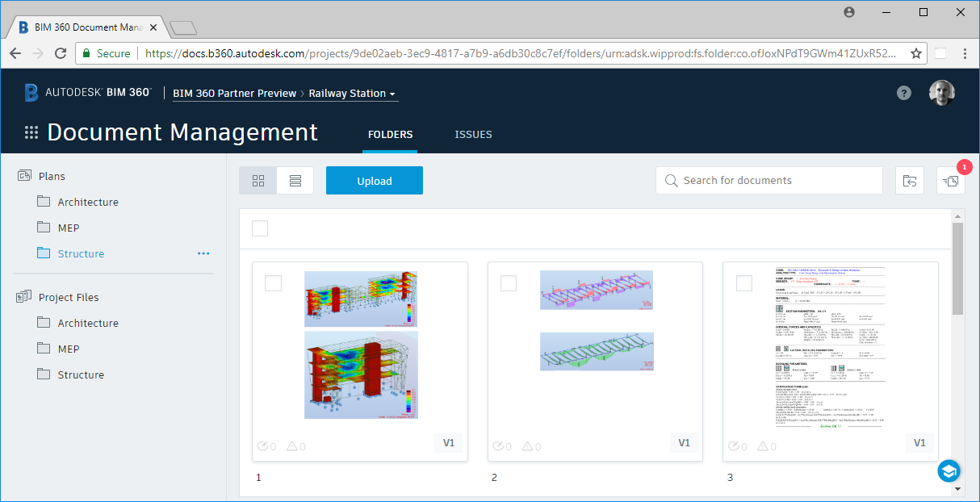Click the Upload button
The height and width of the screenshot is (502, 980).
[375, 181]
